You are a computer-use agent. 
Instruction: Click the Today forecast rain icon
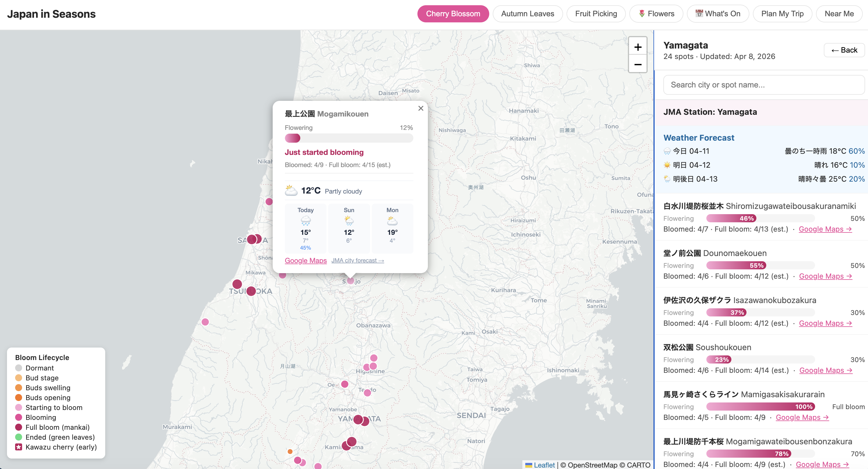click(305, 221)
